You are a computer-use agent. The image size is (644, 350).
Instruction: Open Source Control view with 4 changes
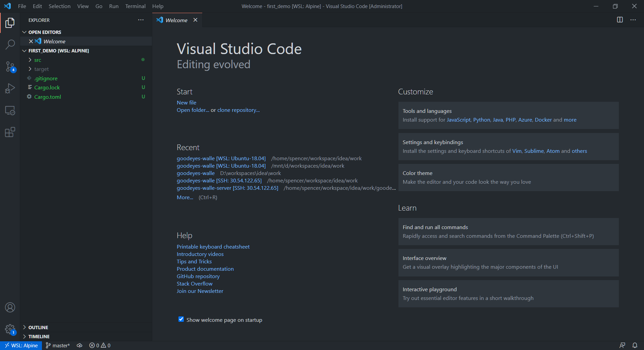pyautogui.click(x=10, y=67)
